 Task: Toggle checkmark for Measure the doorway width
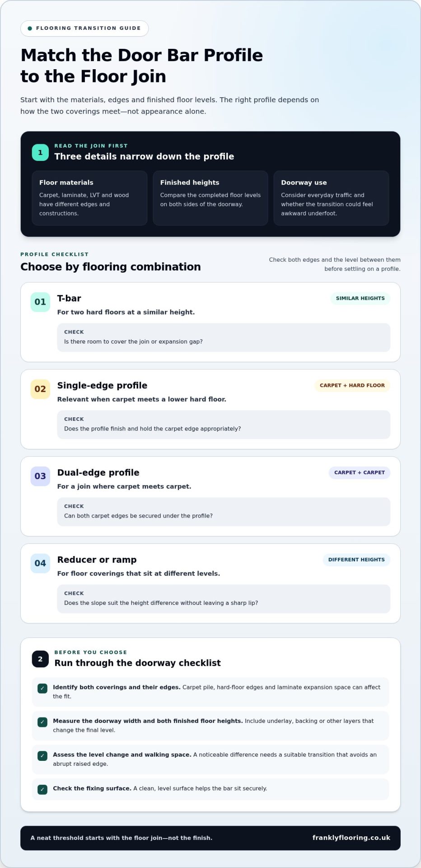(x=42, y=722)
